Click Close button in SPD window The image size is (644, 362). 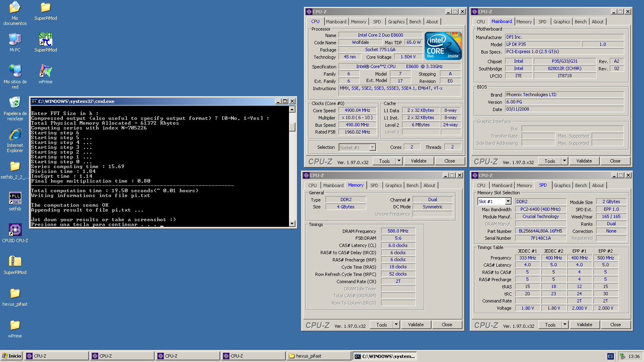[615, 325]
